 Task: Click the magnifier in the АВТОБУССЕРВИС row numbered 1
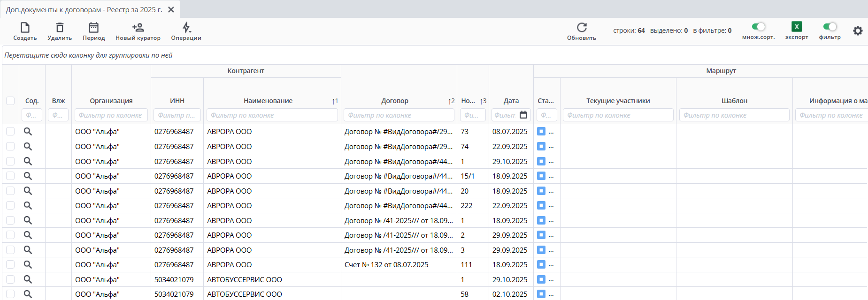[28, 279]
